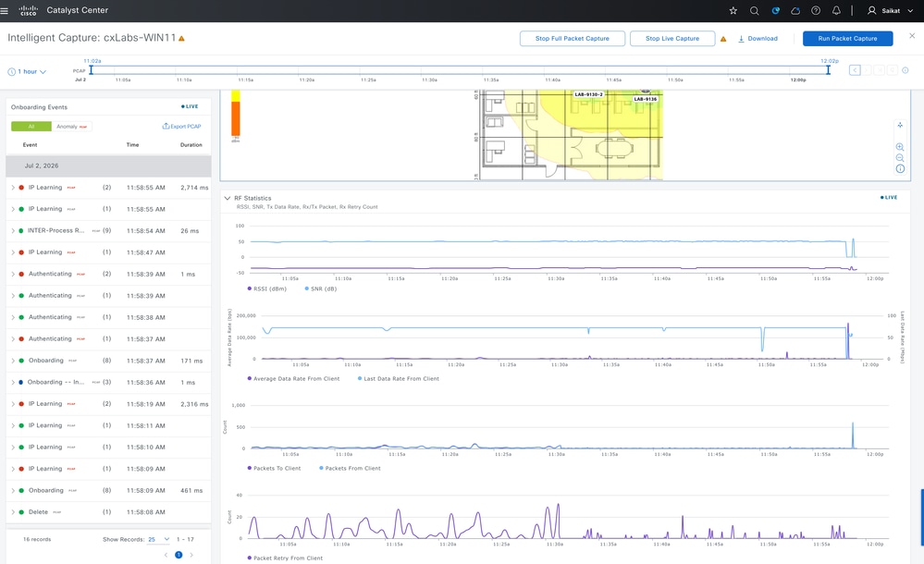The width and height of the screenshot is (924, 564).
Task: Open the hamburger navigation menu
Action: (x=4, y=10)
